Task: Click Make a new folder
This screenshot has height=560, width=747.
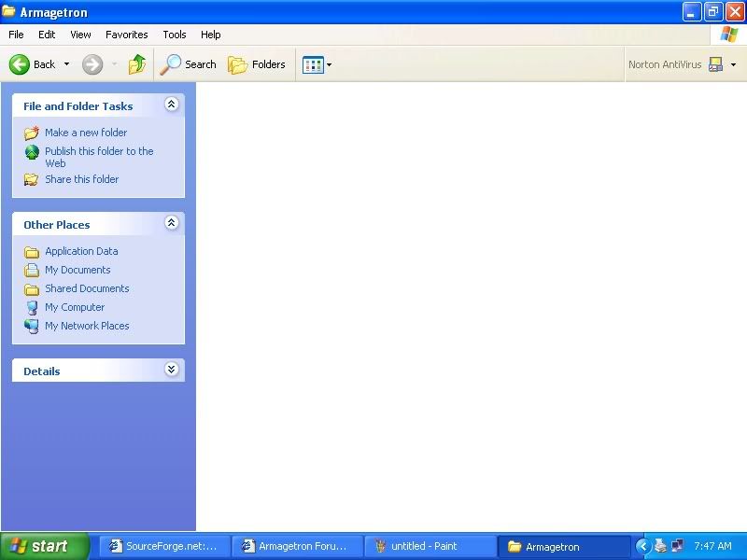Action: pyautogui.click(x=85, y=133)
